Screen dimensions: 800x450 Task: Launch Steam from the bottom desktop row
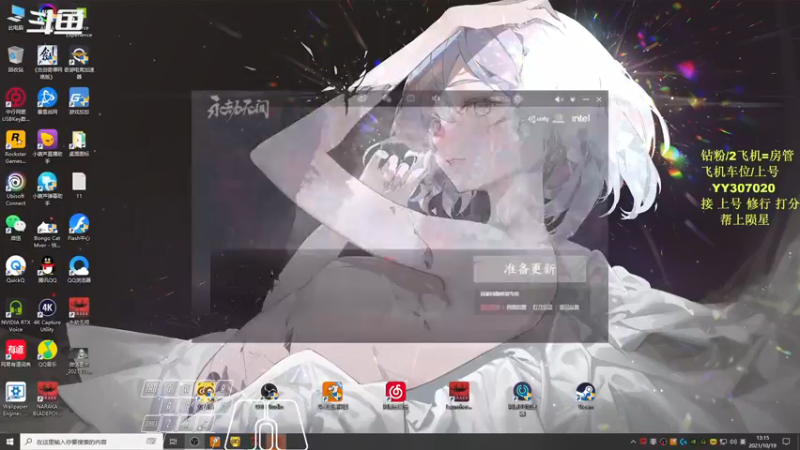click(585, 396)
